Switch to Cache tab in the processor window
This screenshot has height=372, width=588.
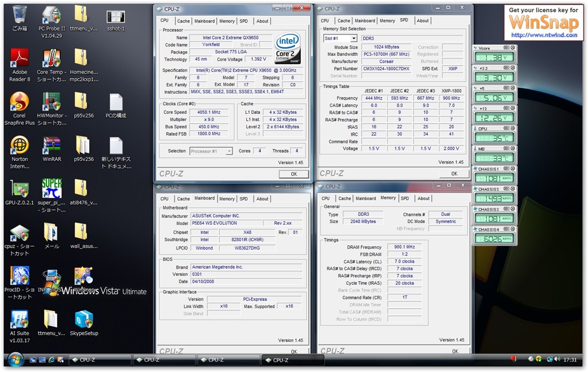183,21
